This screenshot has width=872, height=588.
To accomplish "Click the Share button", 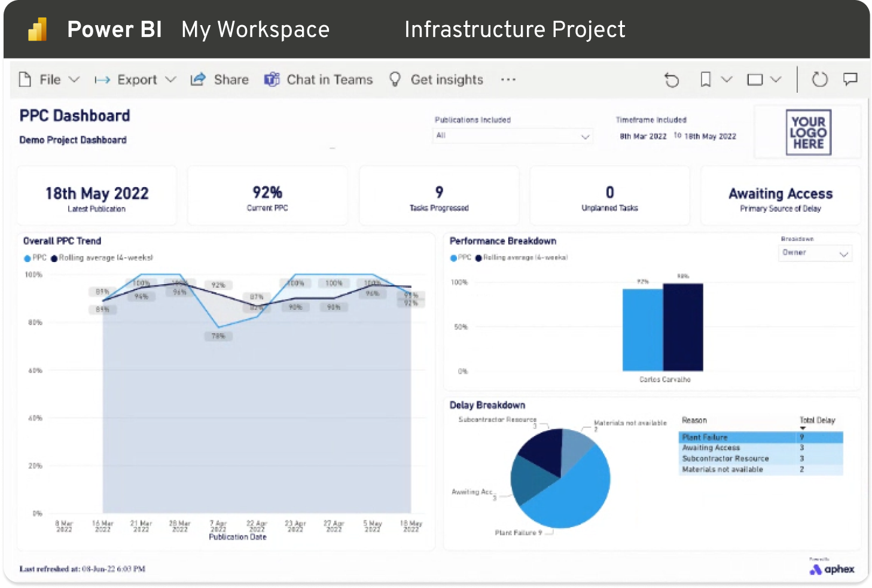I will 220,80.
